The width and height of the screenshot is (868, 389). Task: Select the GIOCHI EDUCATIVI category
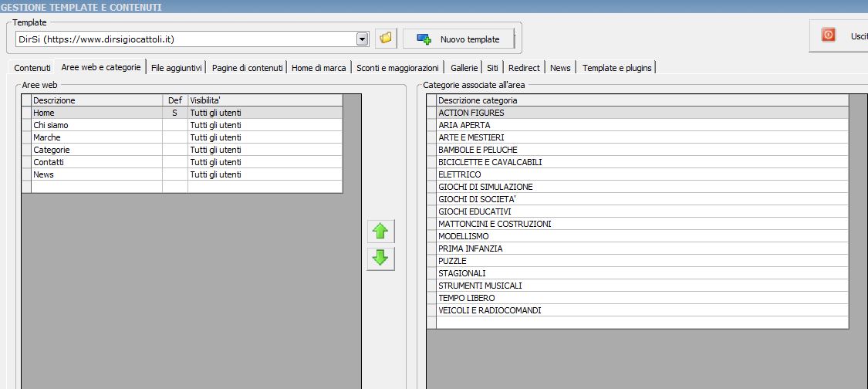point(638,211)
